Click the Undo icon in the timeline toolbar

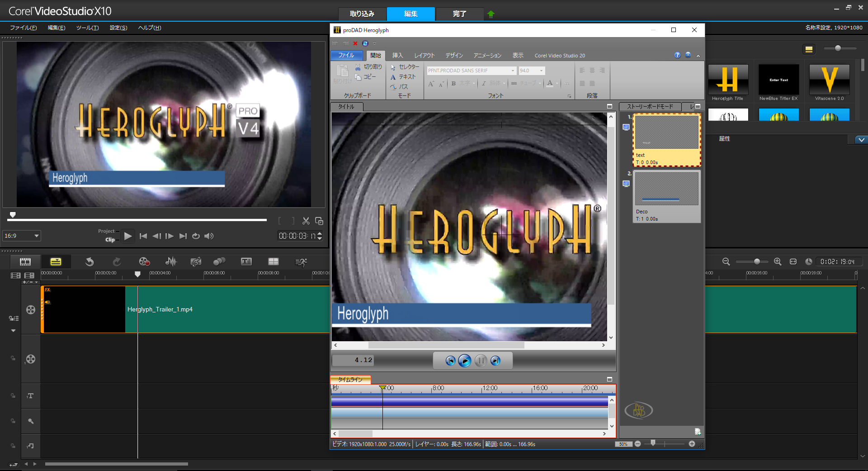click(x=90, y=262)
